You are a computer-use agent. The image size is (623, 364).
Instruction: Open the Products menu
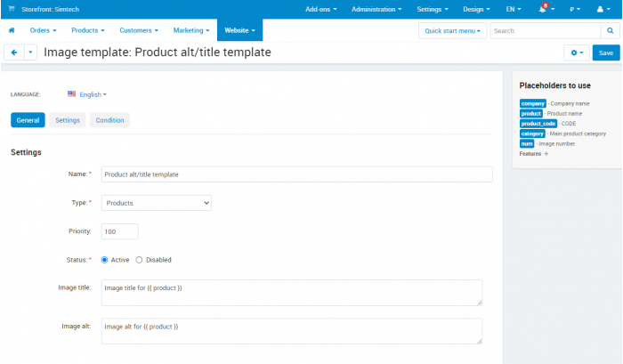coord(88,30)
